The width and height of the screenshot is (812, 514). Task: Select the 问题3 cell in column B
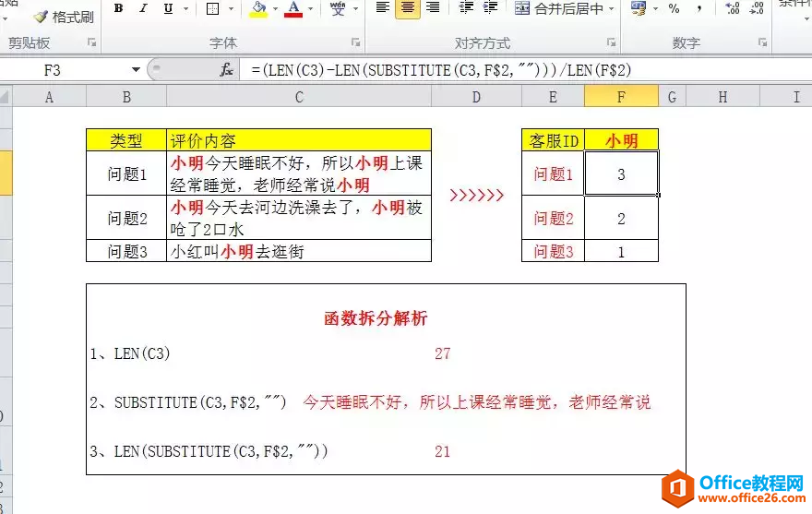pyautogui.click(x=126, y=251)
